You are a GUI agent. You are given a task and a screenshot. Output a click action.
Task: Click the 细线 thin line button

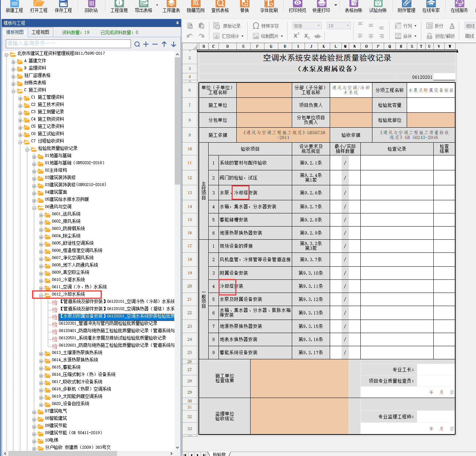point(470,26)
